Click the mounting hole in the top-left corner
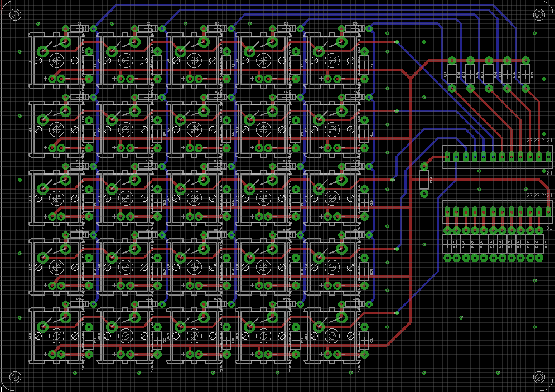The width and height of the screenshot is (555, 392). click(x=15, y=13)
